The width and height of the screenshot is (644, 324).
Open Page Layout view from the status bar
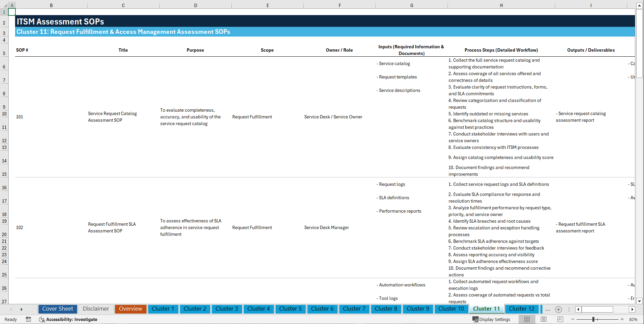tap(543, 319)
